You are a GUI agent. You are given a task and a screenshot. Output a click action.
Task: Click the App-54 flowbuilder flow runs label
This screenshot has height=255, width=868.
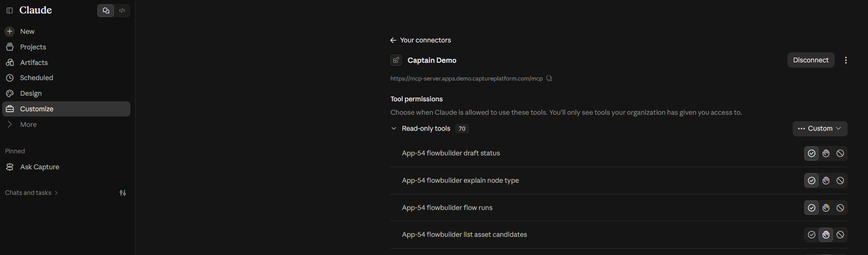coord(447,208)
